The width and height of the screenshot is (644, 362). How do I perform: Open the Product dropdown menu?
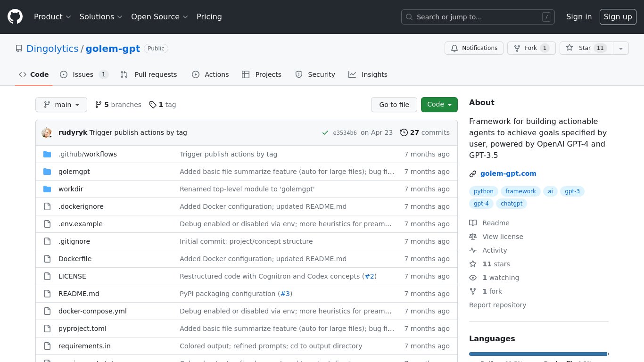click(52, 17)
